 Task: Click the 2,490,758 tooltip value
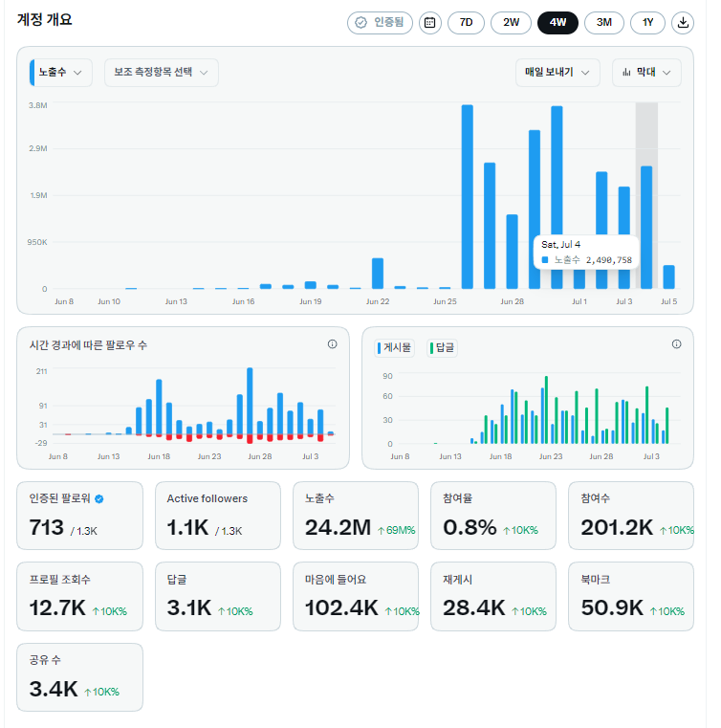pos(609,260)
